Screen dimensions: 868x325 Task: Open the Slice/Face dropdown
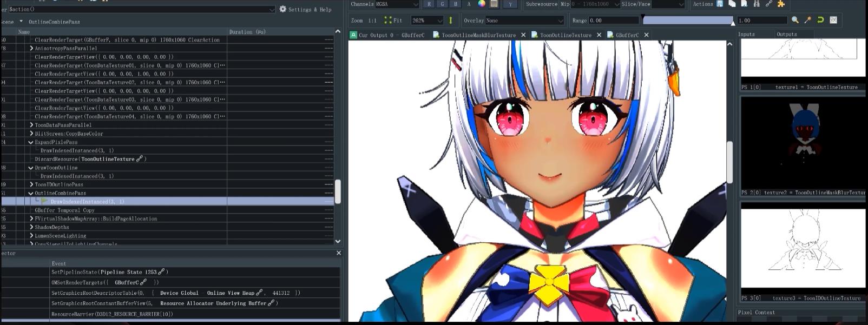pos(669,4)
